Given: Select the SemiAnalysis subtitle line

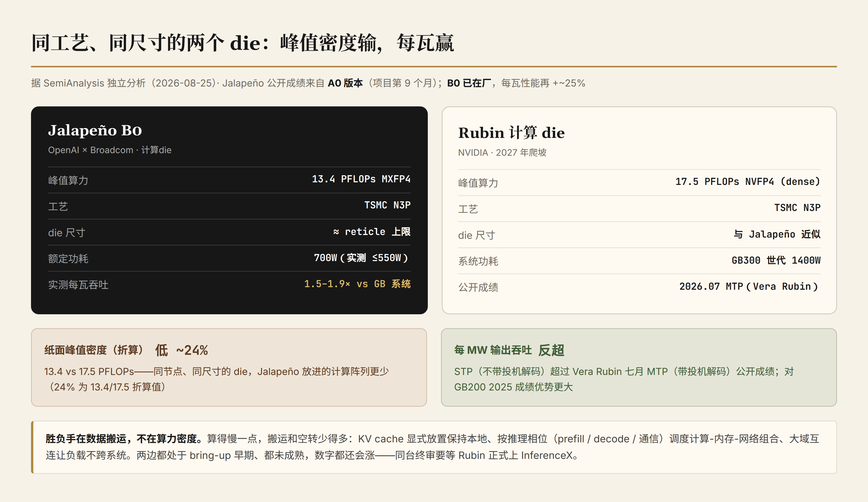Looking at the screenshot, I should tap(308, 83).
